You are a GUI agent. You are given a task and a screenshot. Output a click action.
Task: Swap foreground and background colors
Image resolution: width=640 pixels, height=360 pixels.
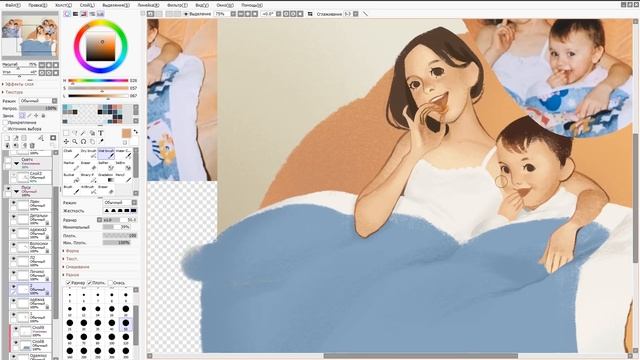point(136,132)
